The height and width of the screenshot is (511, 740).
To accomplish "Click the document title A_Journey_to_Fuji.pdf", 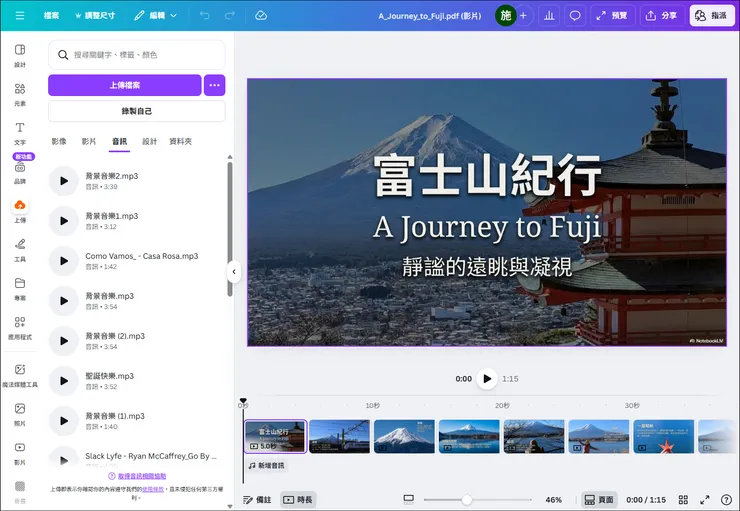I will click(x=429, y=16).
